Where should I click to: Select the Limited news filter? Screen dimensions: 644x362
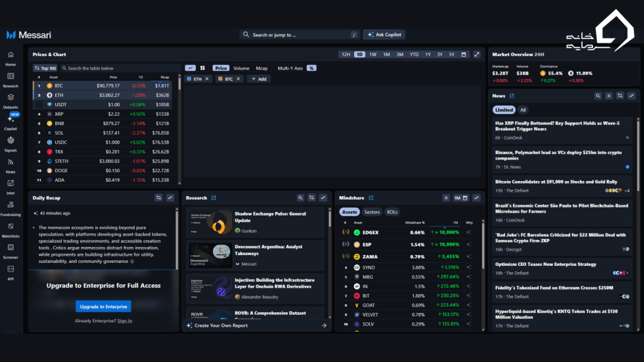click(503, 110)
